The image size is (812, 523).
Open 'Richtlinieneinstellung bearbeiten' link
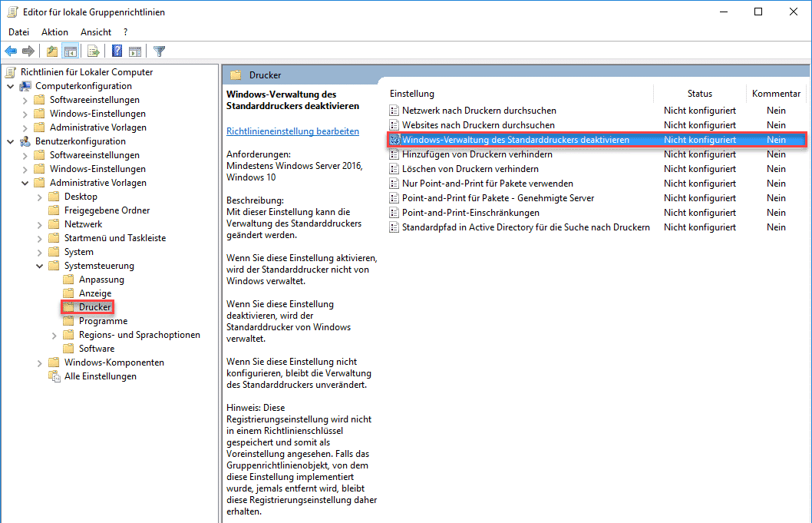point(292,131)
